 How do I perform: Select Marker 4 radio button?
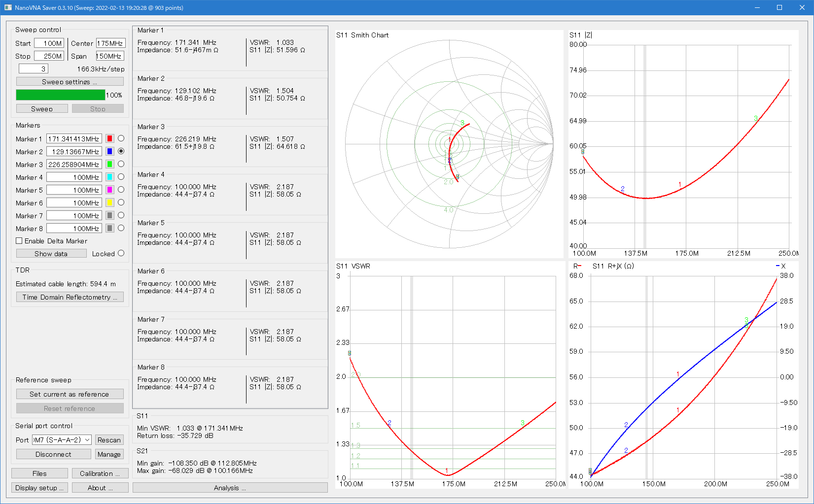coord(121,177)
